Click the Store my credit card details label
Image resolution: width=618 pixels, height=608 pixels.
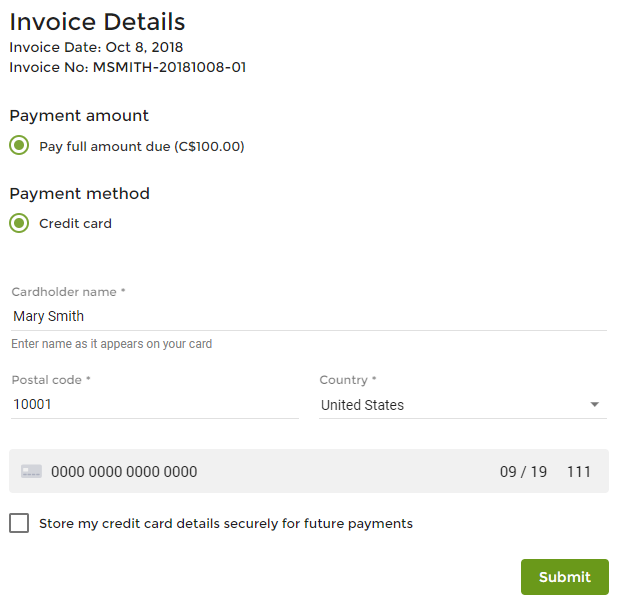pos(226,524)
